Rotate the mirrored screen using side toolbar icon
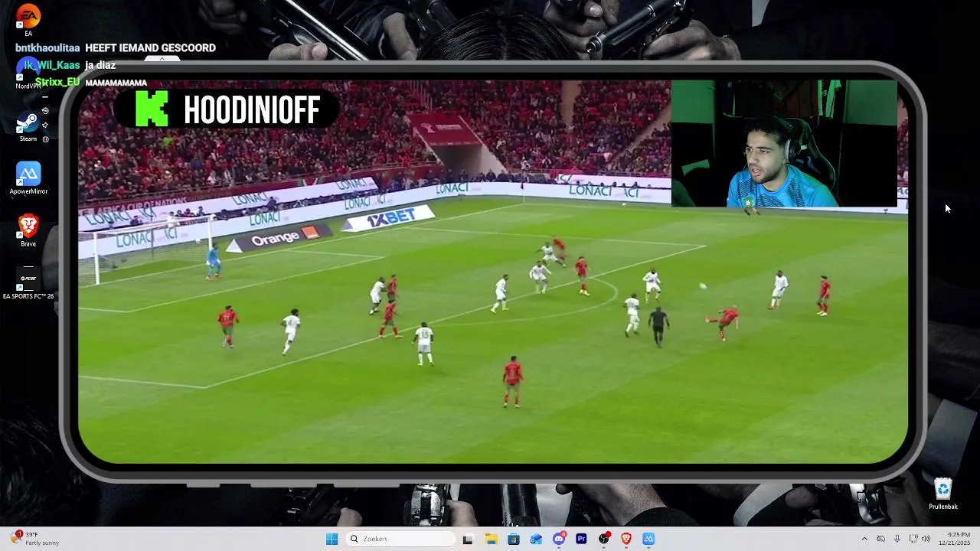980x551 pixels. click(45, 111)
